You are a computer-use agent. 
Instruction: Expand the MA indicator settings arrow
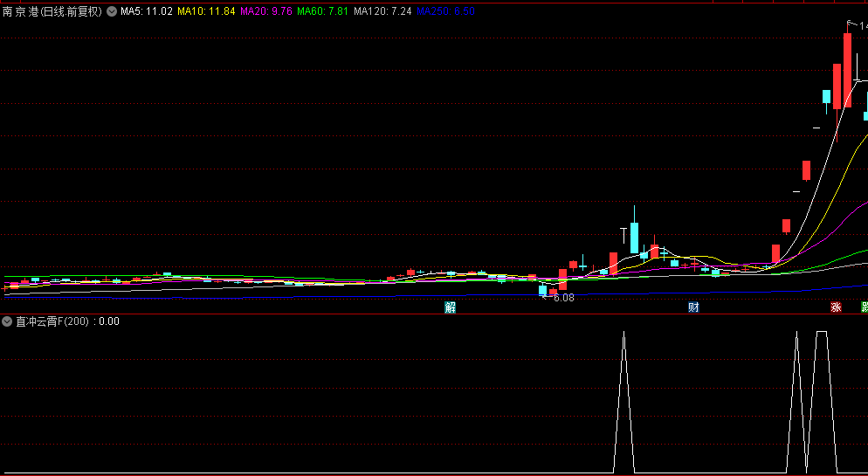tap(112, 12)
